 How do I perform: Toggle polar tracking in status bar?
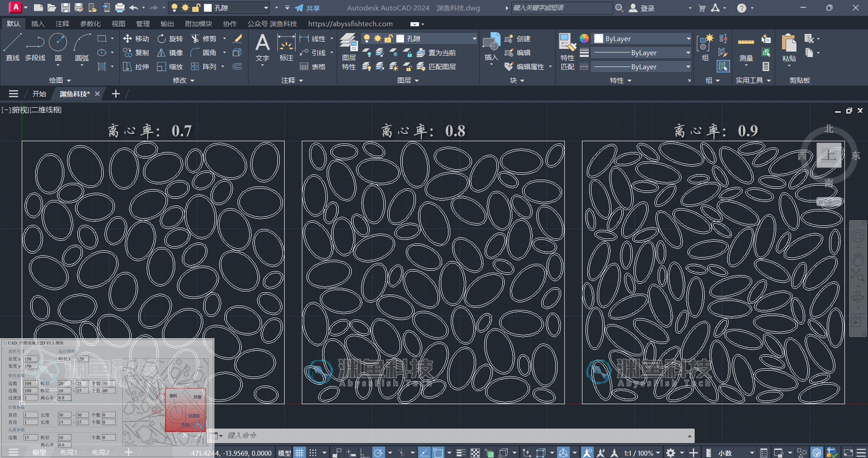(378, 453)
